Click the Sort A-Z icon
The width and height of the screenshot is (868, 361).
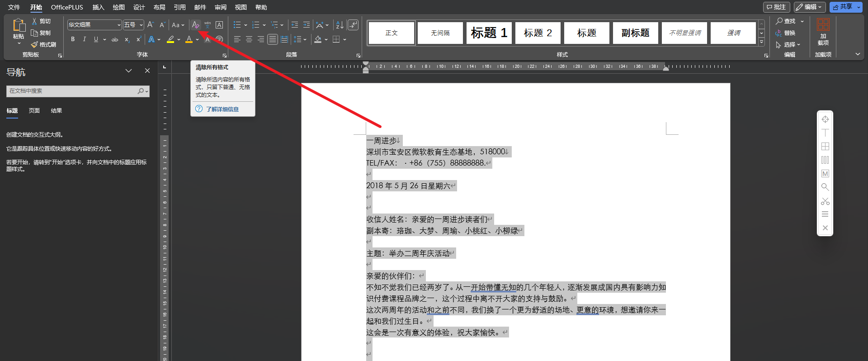tap(340, 25)
